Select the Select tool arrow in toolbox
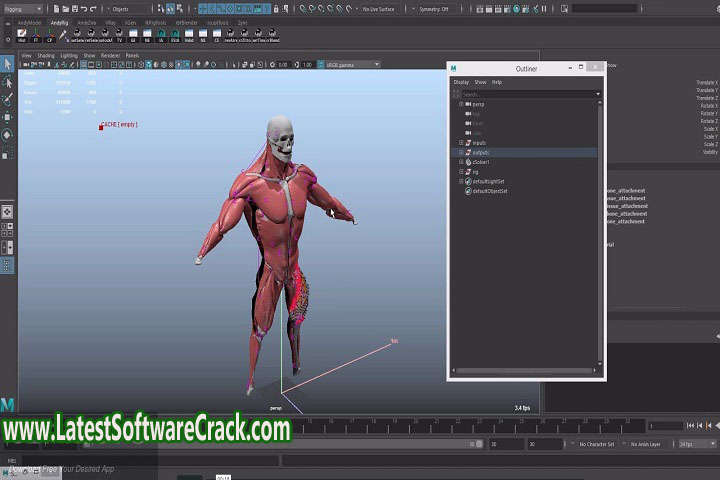720x480 pixels. 7,64
